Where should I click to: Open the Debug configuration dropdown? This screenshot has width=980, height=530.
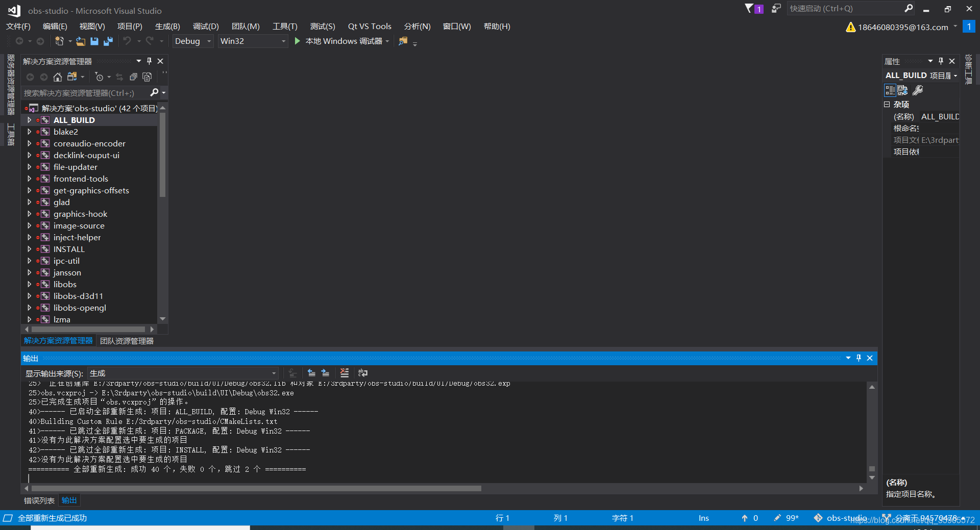coord(192,41)
